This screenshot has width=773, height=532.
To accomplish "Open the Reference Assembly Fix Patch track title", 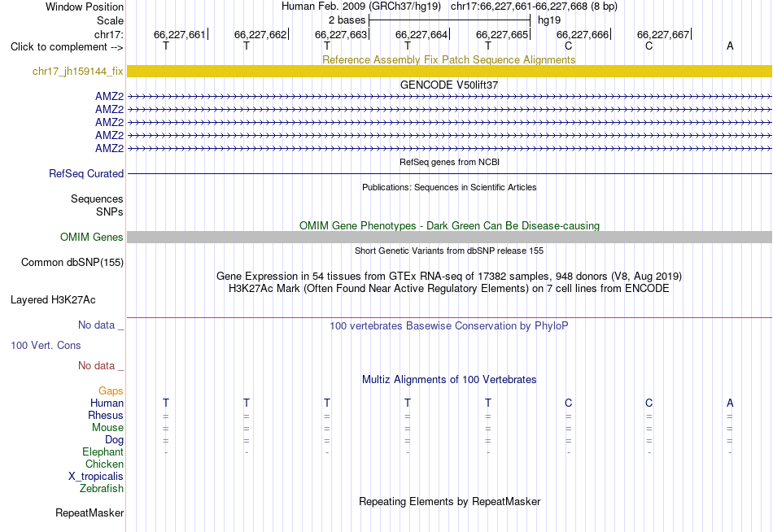I will [x=449, y=59].
